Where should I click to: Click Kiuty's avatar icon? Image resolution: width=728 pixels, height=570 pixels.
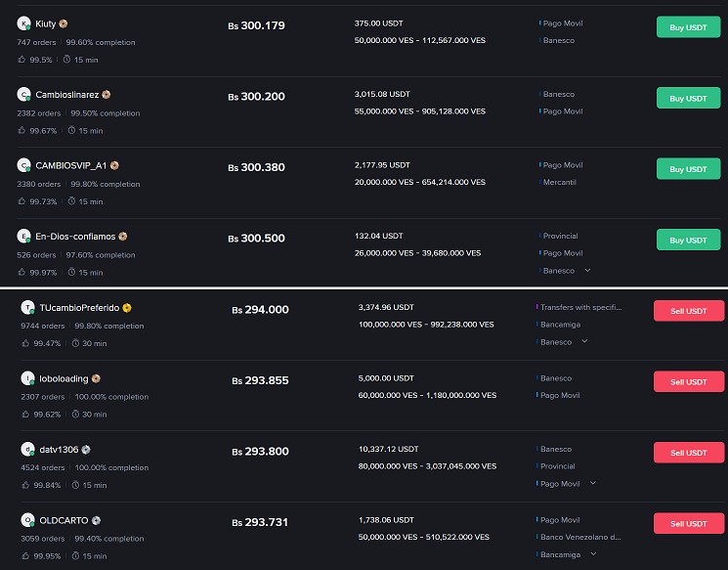click(x=24, y=23)
